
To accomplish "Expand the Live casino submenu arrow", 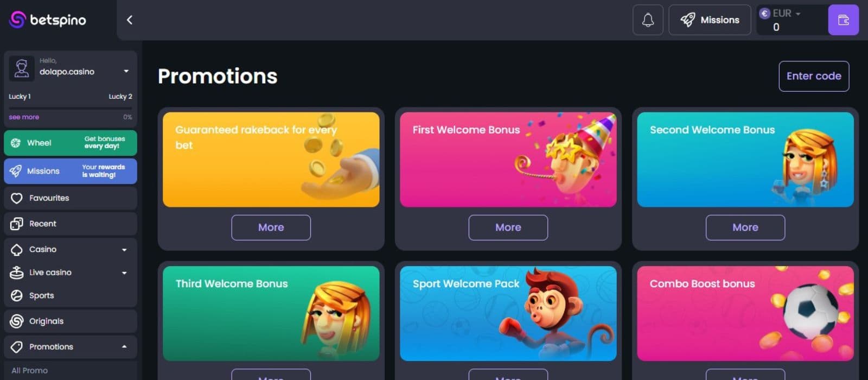I will coord(124,273).
